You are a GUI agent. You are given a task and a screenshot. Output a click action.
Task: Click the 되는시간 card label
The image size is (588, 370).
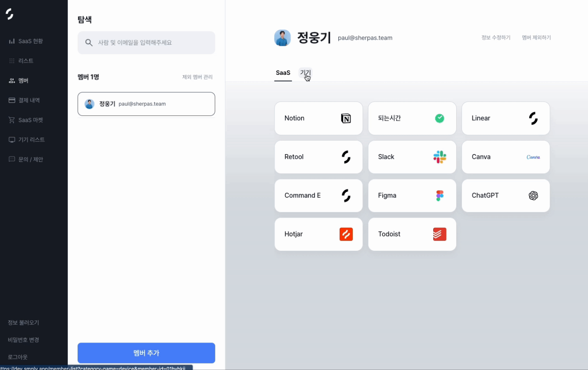click(x=389, y=118)
